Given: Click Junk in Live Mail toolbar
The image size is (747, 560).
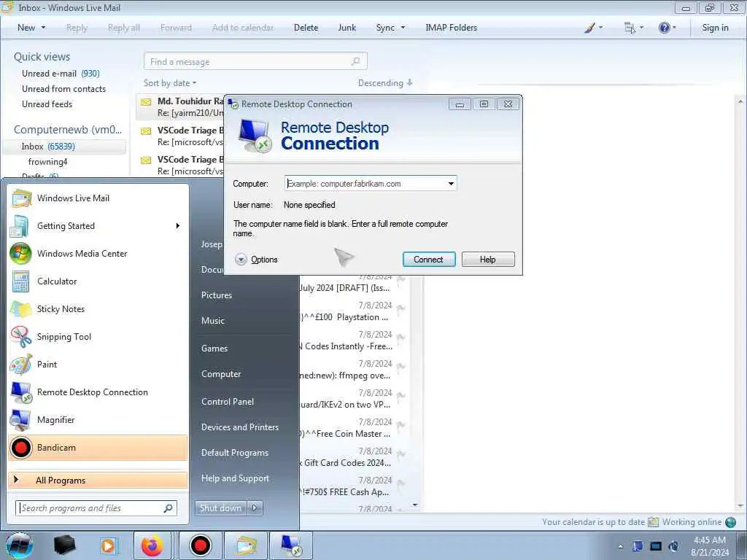Looking at the screenshot, I should [347, 28].
